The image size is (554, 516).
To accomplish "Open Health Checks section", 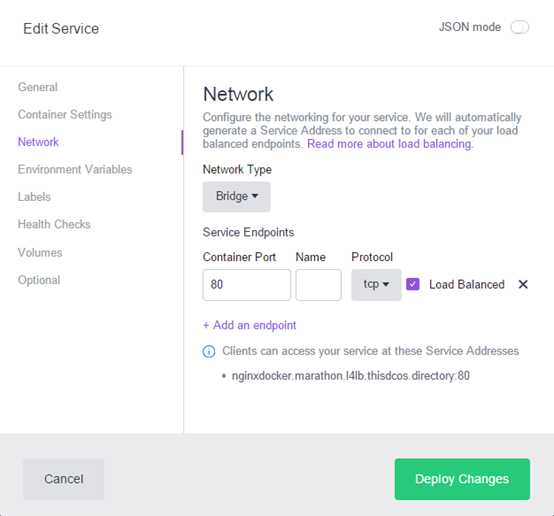I will click(54, 224).
